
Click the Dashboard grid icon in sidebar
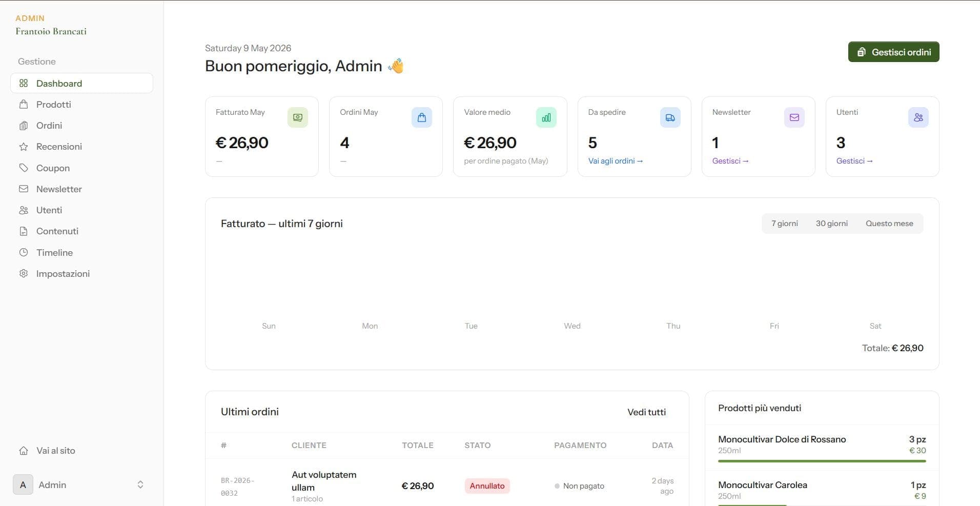pyautogui.click(x=24, y=83)
